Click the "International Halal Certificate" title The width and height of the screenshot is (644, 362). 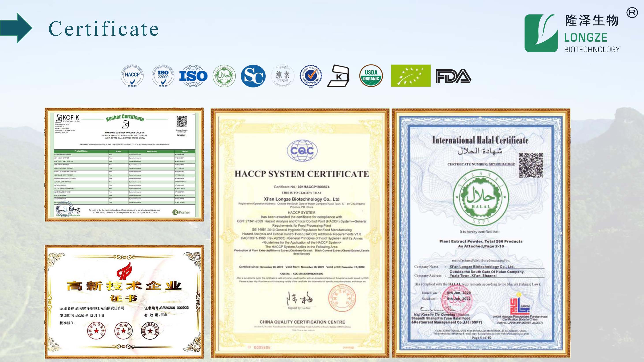click(x=480, y=140)
